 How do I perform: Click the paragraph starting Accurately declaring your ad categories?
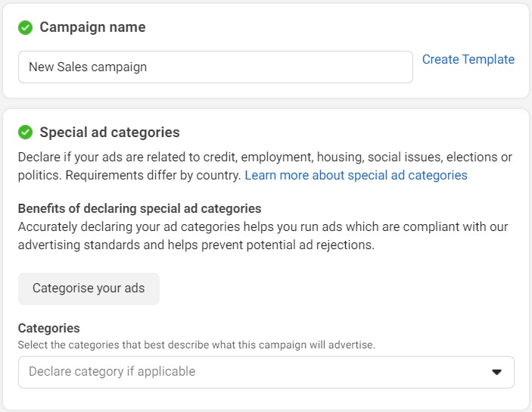coord(263,236)
